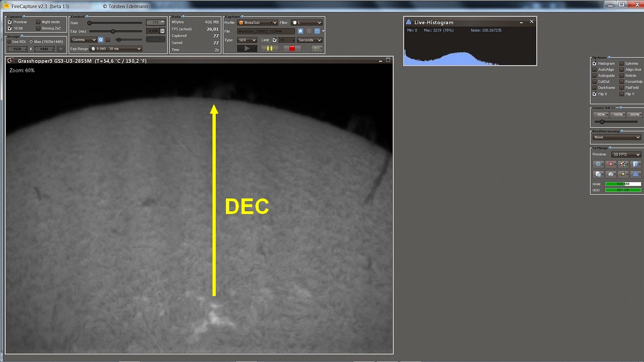Open the Profile MosaSun dropdown
Image resolution: width=644 pixels, height=362 pixels.
coord(258,23)
